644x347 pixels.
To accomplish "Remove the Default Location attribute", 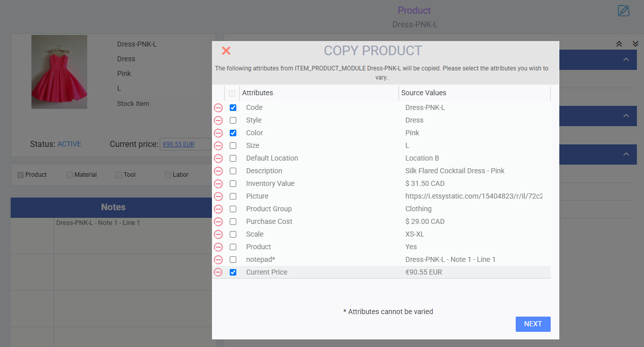I will click(218, 159).
